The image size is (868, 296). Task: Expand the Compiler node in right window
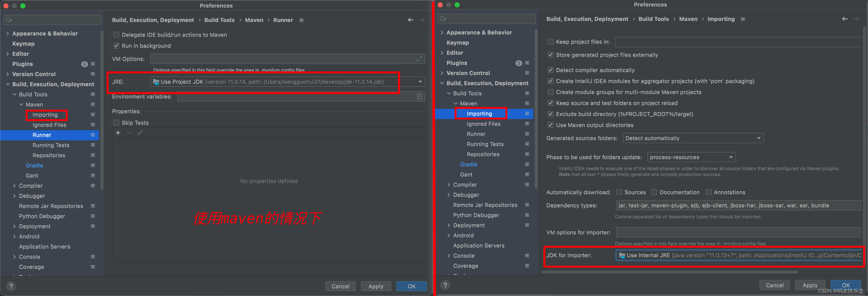[x=449, y=184]
